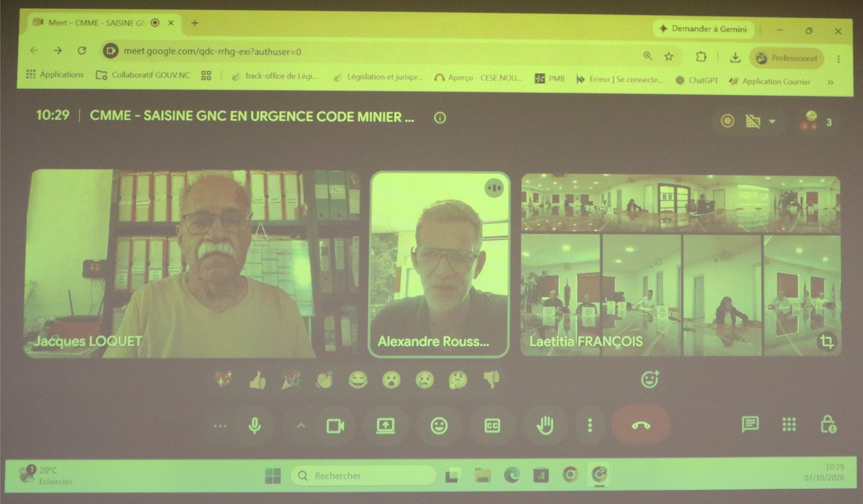
Task: Open the chat panel
Action: (750, 424)
